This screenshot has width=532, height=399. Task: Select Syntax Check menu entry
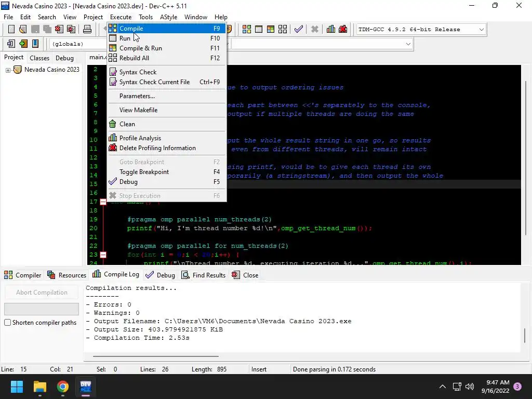click(167, 72)
